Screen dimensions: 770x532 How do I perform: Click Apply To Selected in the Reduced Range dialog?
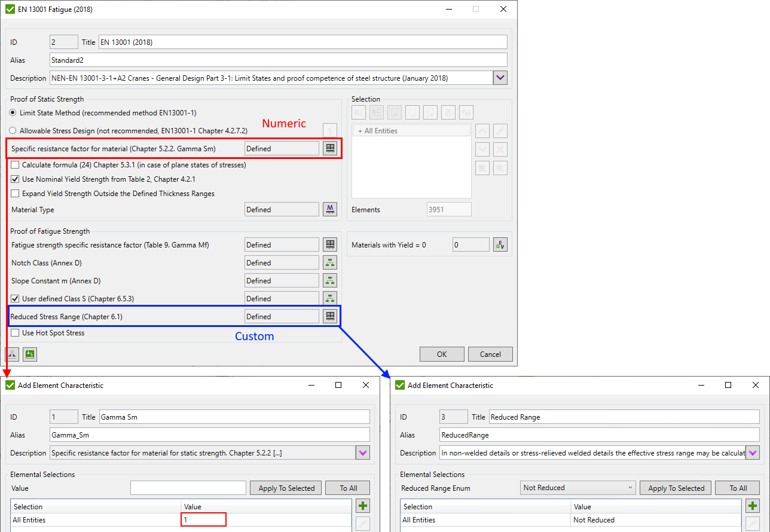tap(675, 487)
